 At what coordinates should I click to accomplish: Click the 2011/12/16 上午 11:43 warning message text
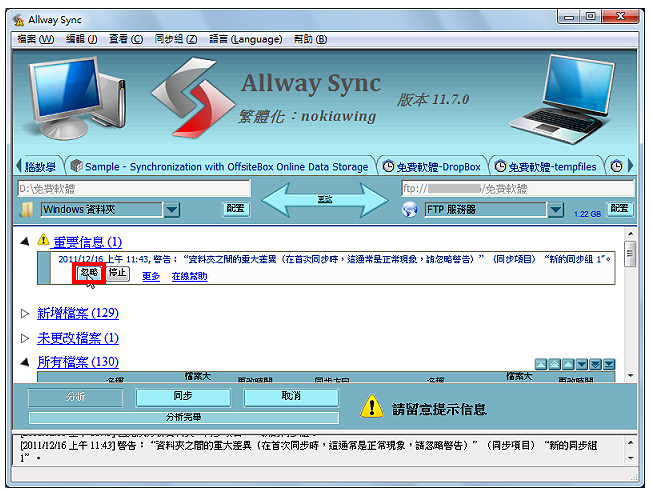coord(334,259)
